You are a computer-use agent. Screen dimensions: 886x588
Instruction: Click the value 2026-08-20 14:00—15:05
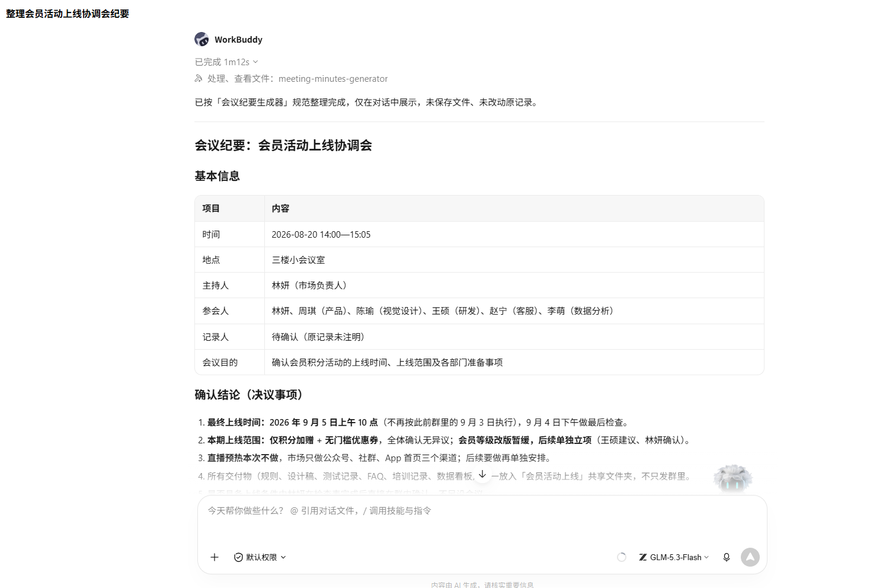point(321,235)
